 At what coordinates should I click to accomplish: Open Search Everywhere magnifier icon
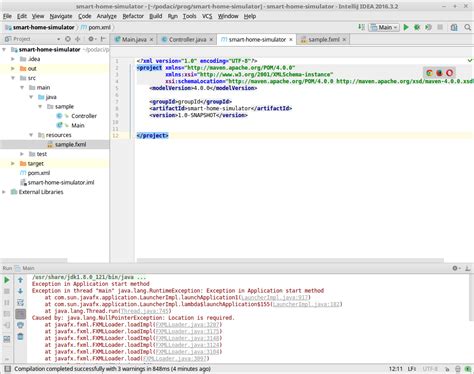click(x=467, y=27)
